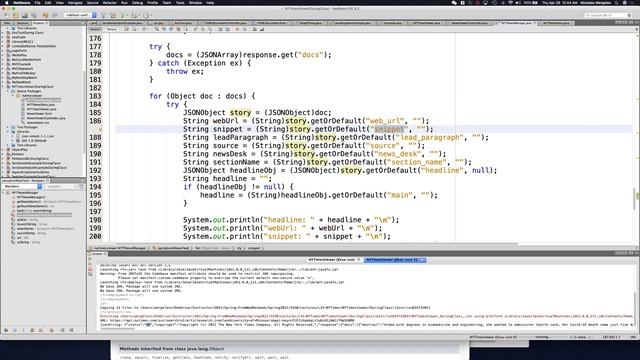Click the red Start Macro Recording icon
This screenshot has height=360, width=640.
click(x=237, y=29)
